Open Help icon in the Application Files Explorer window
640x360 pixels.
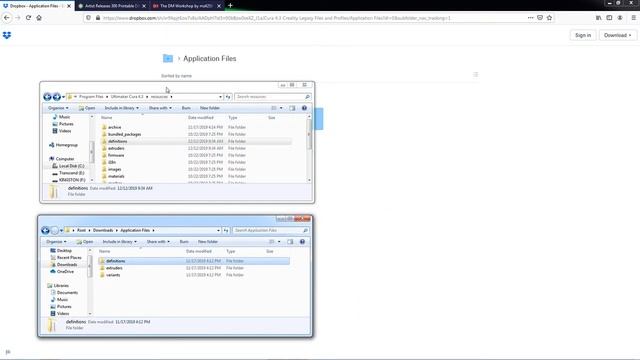[302, 242]
